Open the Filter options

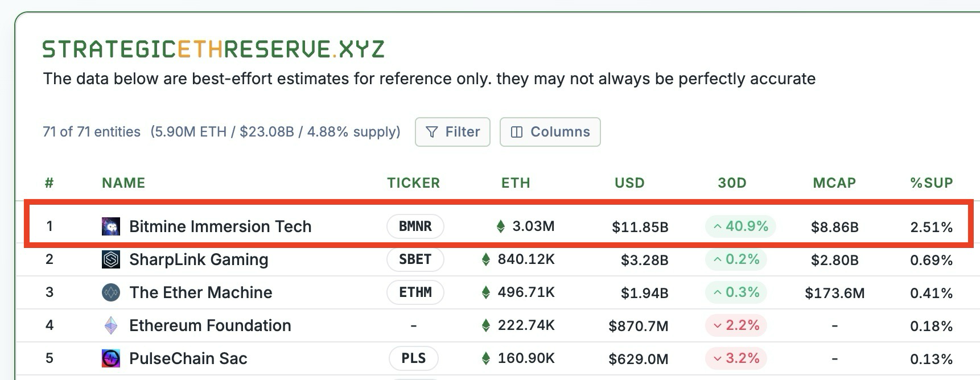452,132
